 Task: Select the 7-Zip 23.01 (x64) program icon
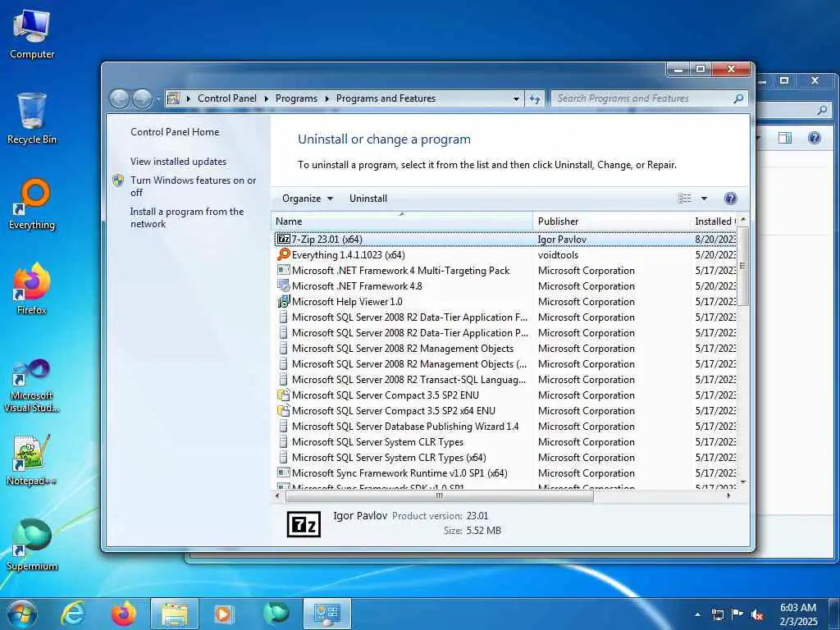click(284, 239)
